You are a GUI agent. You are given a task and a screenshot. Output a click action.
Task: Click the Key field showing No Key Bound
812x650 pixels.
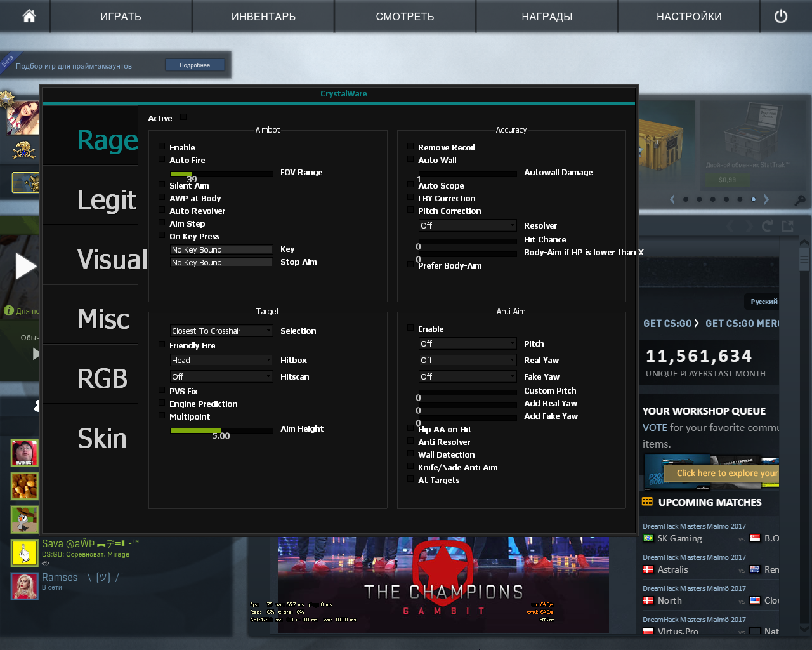pyautogui.click(x=221, y=249)
